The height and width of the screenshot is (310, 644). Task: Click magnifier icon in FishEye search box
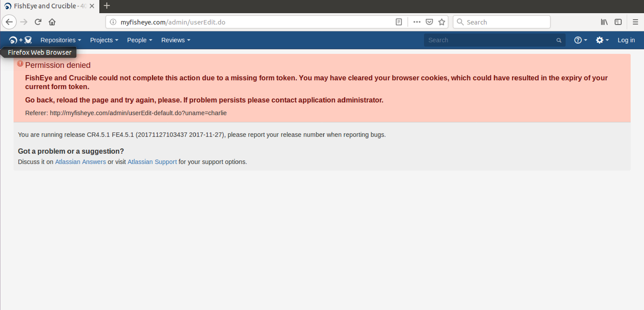click(559, 40)
